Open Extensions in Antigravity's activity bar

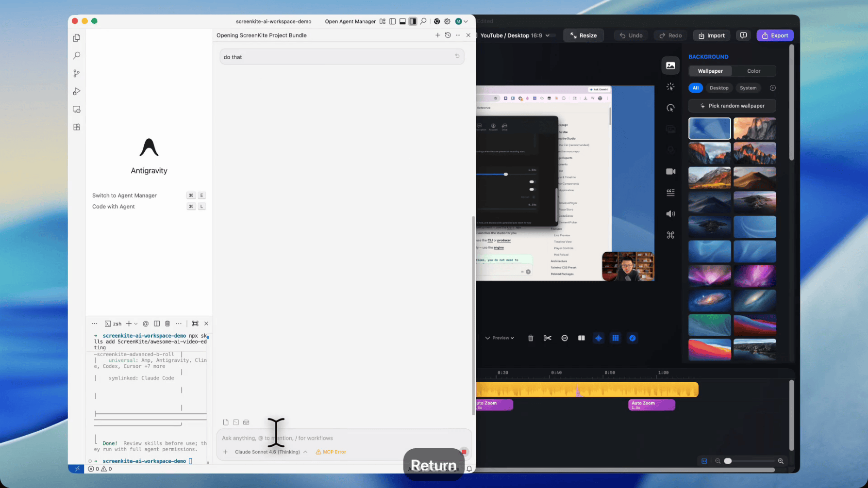[x=76, y=127]
